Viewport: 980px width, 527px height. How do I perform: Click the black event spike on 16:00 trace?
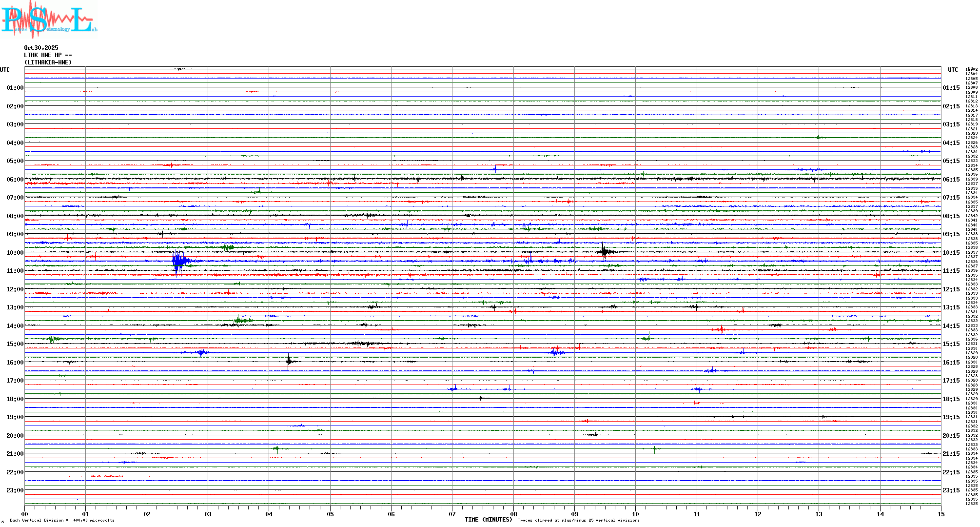click(x=289, y=362)
